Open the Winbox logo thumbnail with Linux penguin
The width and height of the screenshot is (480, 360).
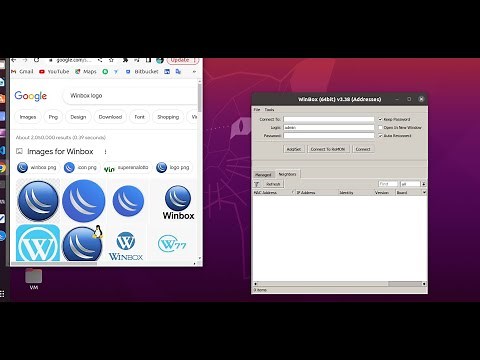point(83,243)
